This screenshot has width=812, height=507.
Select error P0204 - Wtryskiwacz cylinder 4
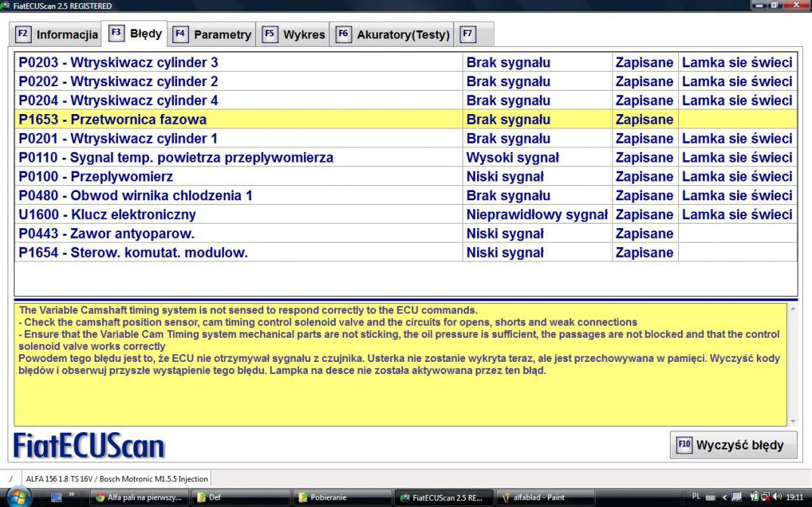pyautogui.click(x=405, y=100)
